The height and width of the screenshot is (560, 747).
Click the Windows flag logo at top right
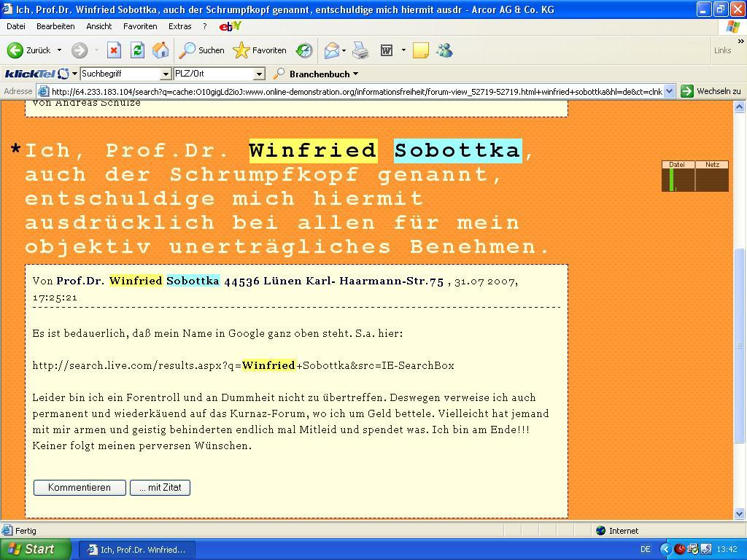tap(733, 27)
